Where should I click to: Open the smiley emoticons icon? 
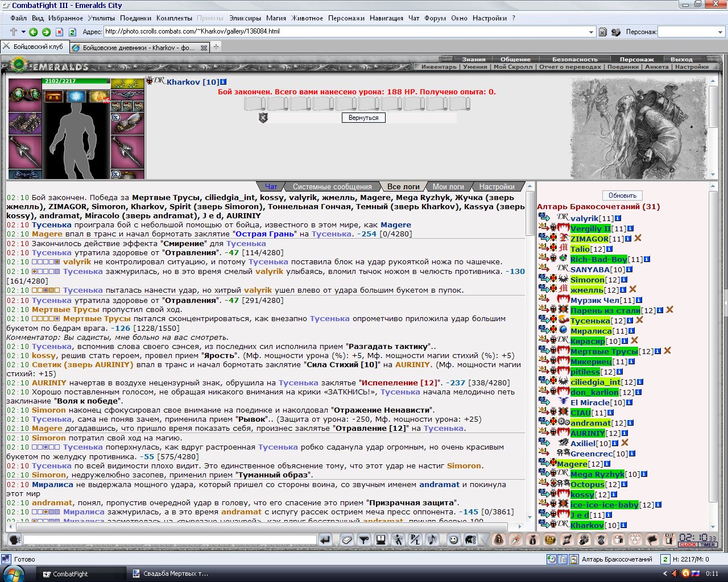(x=453, y=540)
